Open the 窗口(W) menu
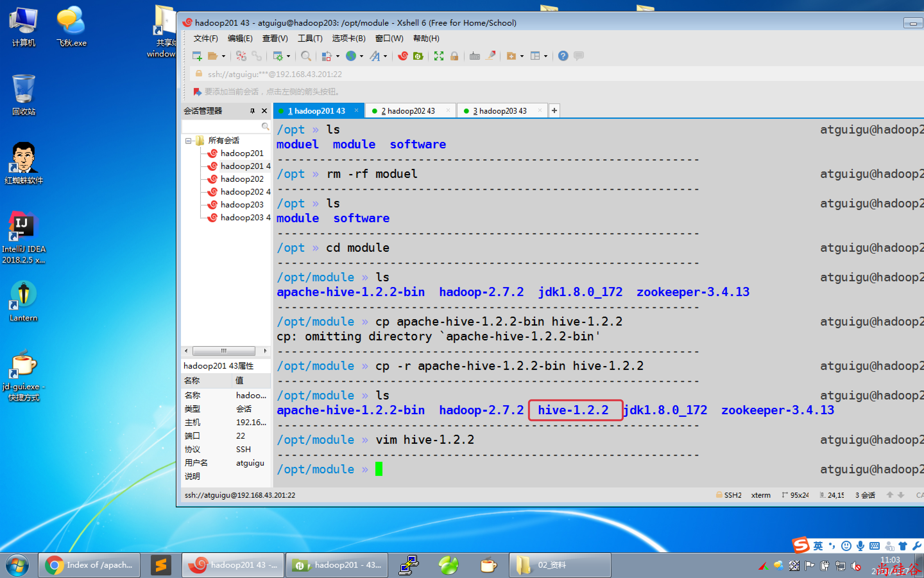The image size is (924, 578). click(x=389, y=38)
